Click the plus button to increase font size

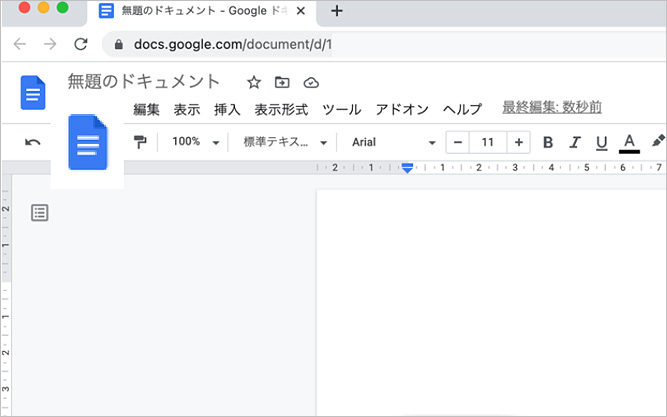click(518, 142)
